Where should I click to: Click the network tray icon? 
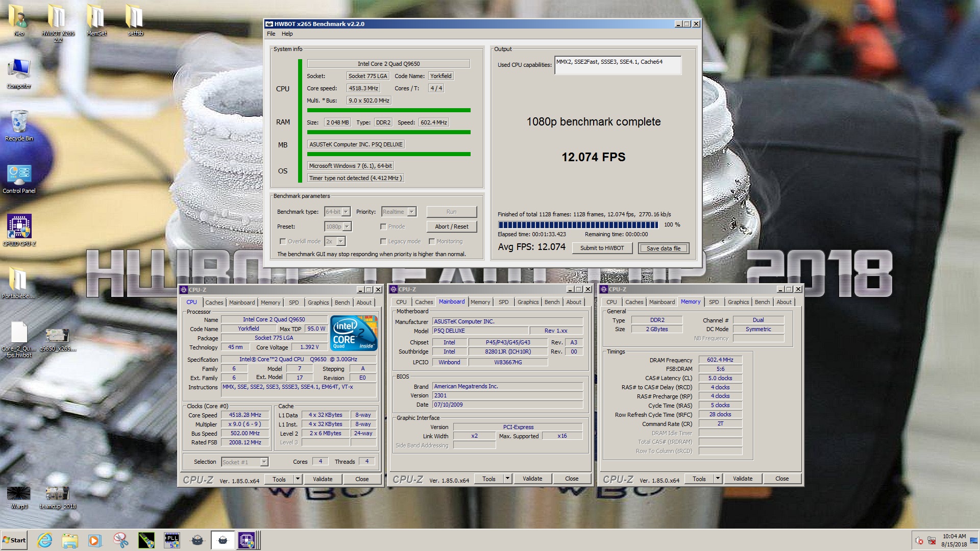coord(932,540)
